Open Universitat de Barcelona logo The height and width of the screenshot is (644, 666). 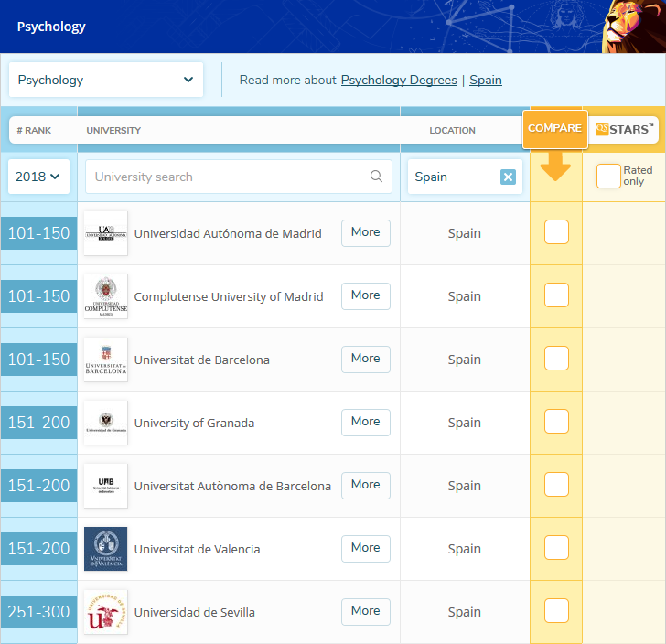click(x=106, y=360)
